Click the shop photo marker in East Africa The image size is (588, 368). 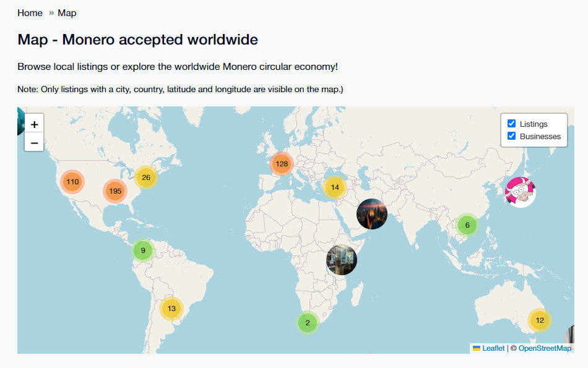(341, 260)
